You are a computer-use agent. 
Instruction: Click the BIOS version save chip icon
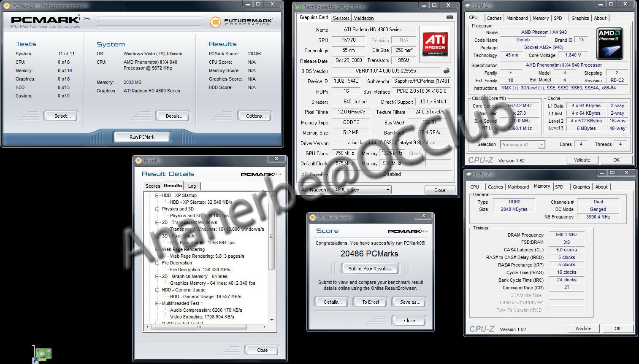click(447, 71)
